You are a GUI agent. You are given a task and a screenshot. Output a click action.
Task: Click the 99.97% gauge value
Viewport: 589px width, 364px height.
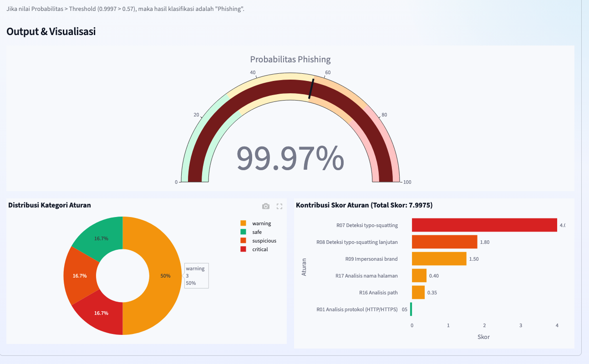click(x=290, y=158)
